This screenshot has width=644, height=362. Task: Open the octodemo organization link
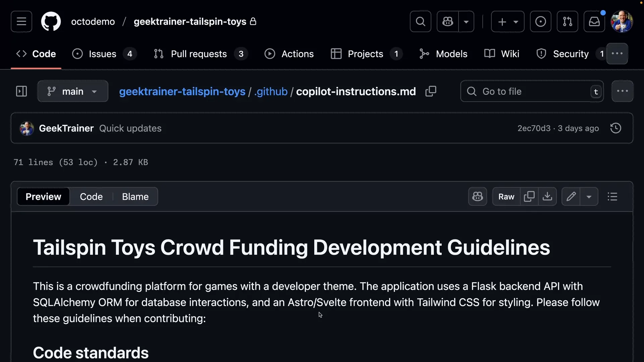click(93, 21)
